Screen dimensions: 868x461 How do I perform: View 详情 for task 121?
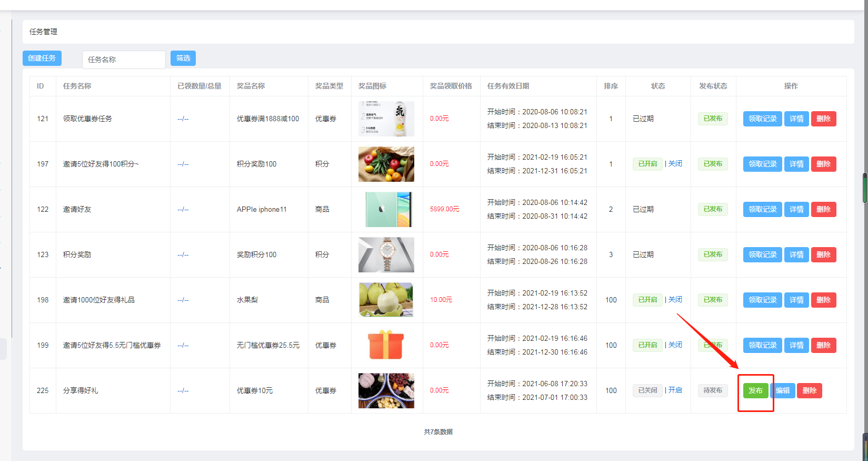pyautogui.click(x=796, y=119)
